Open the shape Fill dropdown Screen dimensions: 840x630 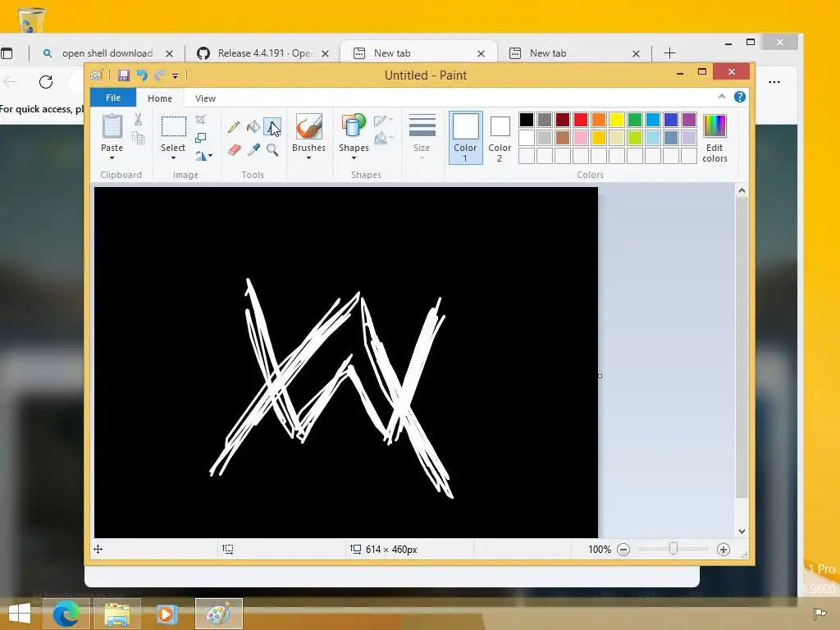383,139
